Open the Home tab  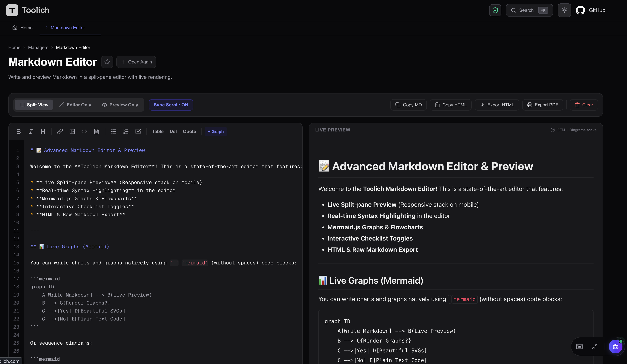23,28
